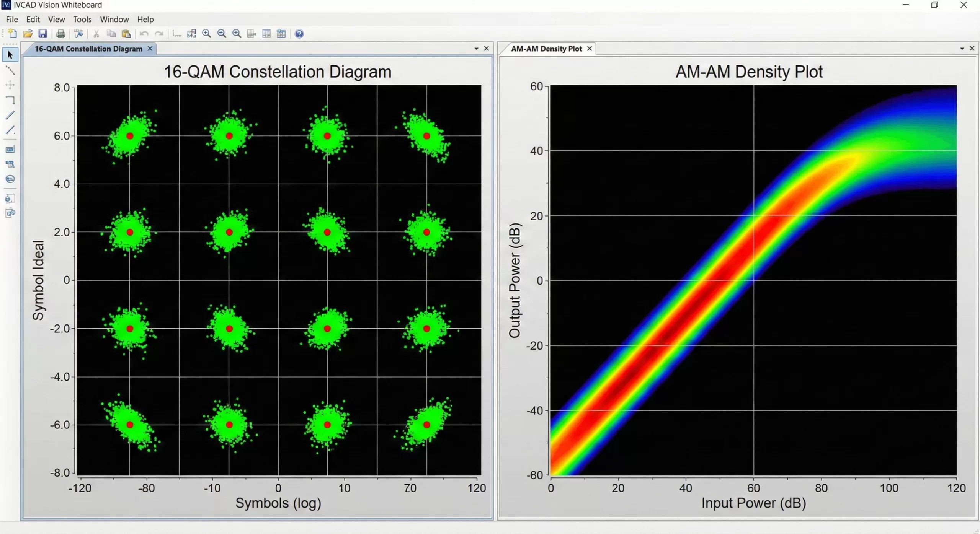
Task: Click the Undo arrow
Action: 144,34
